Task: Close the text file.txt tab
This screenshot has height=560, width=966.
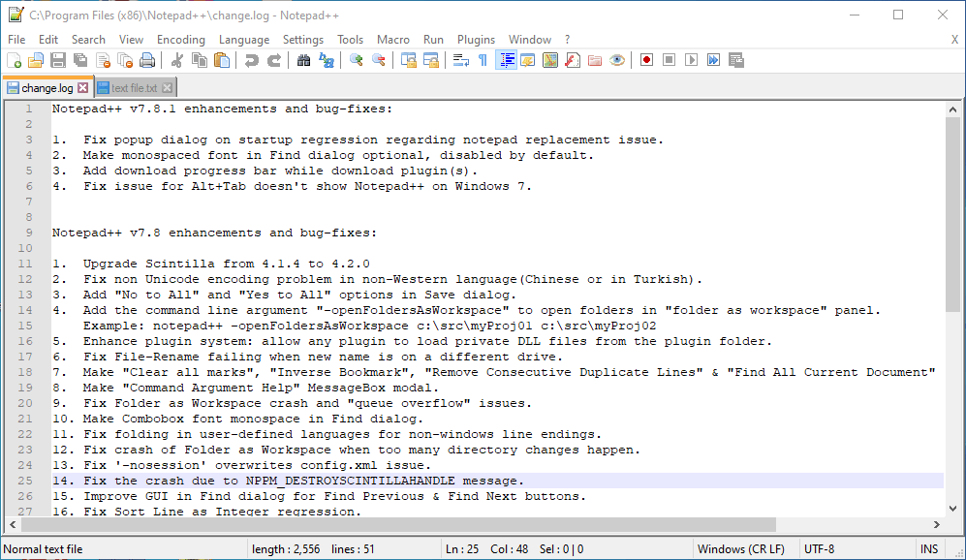Action: point(167,88)
